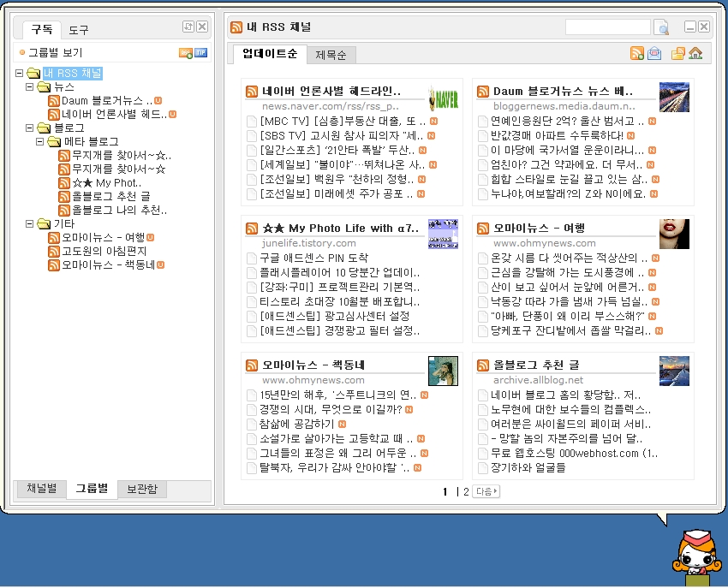
Task: Click the NAVER logo thumbnail
Action: tap(444, 98)
